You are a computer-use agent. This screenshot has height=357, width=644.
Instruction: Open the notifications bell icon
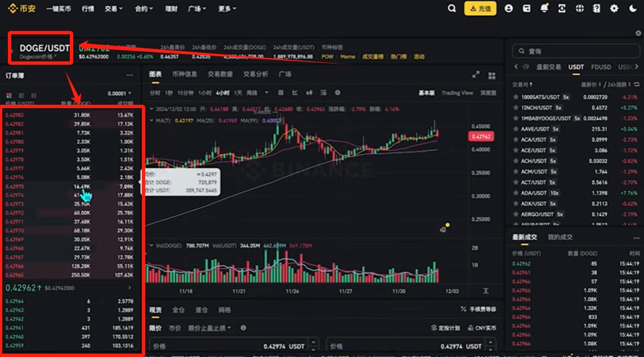click(544, 8)
